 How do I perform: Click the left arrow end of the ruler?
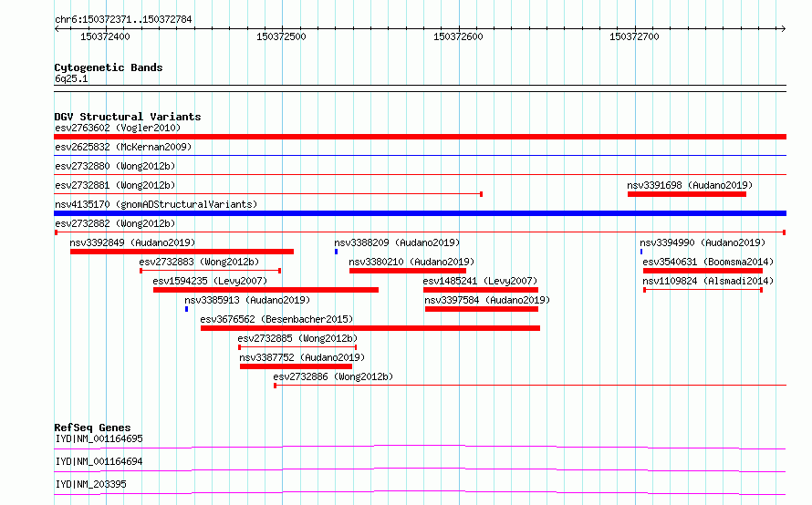(x=57, y=28)
